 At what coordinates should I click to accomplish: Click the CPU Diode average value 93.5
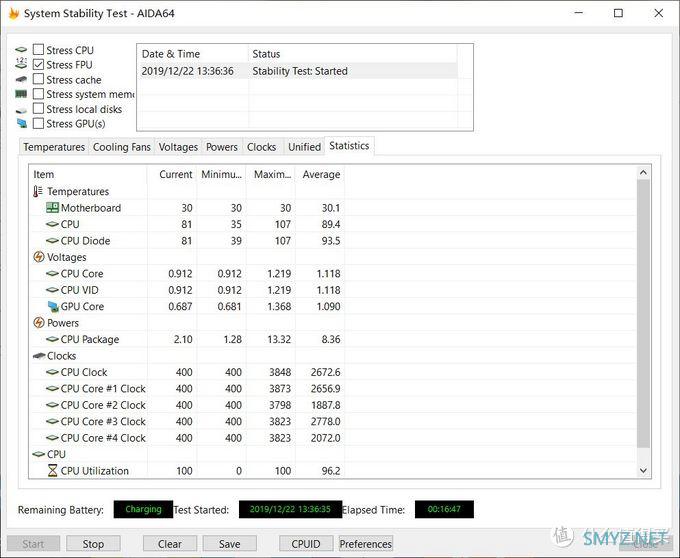pyautogui.click(x=331, y=241)
